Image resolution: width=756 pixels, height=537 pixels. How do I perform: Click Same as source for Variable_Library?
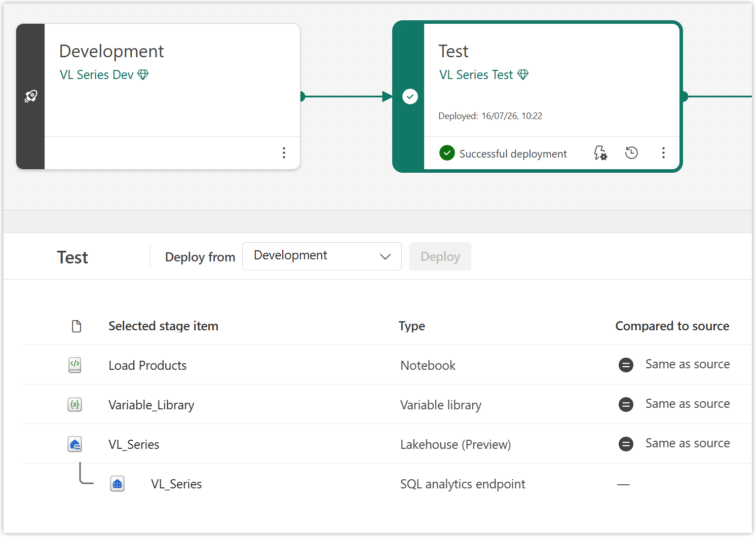pos(688,404)
